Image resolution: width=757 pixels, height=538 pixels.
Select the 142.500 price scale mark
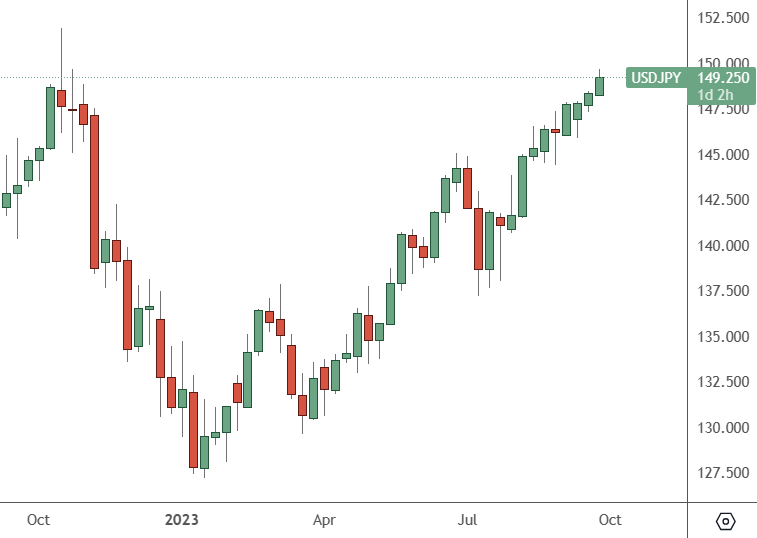click(x=723, y=200)
